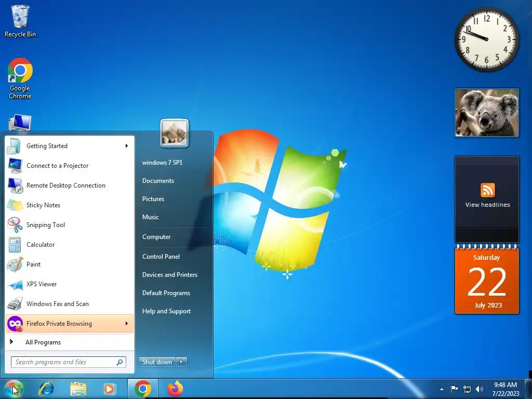This screenshot has width=532, height=399.
Task: Open Windows Explorer folder icon on taskbar
Action: click(x=78, y=389)
